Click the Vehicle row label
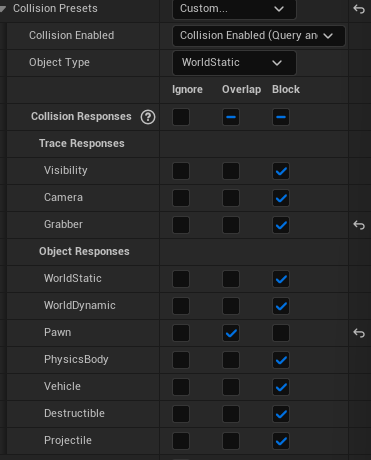This screenshot has height=460, width=371. point(62,386)
